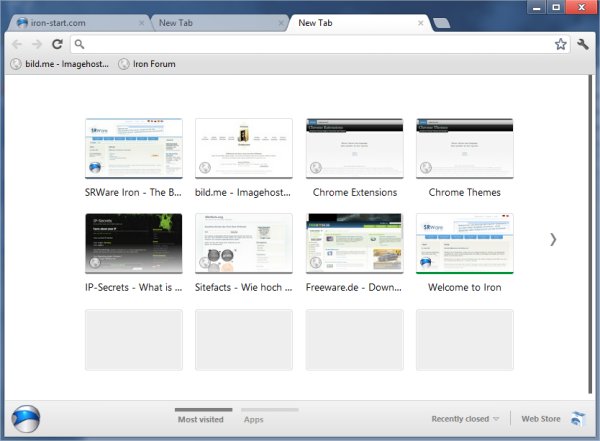Open the SRWare Iron thumbnail
The width and height of the screenshot is (600, 441).
(x=134, y=148)
